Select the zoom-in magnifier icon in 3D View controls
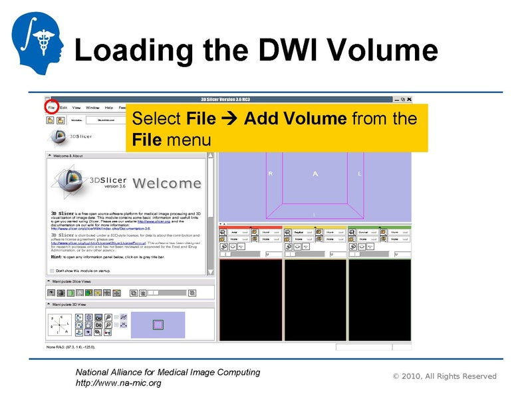 [108, 317]
